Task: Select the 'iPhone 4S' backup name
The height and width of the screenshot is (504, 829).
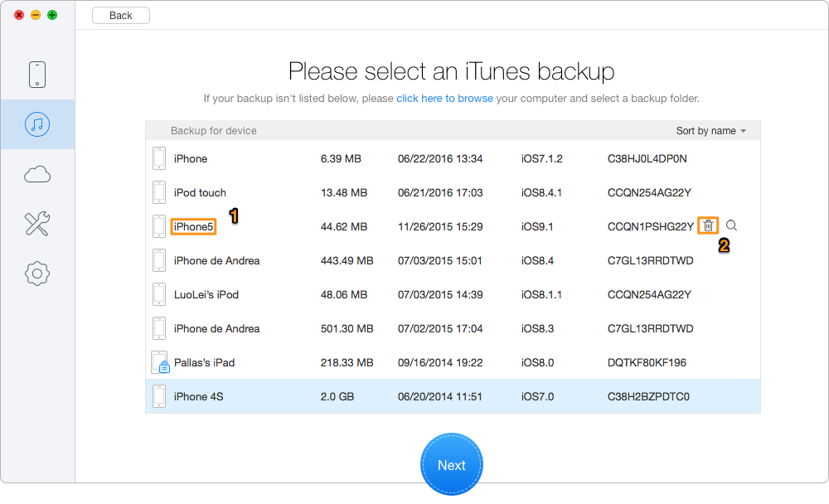Action: [198, 396]
